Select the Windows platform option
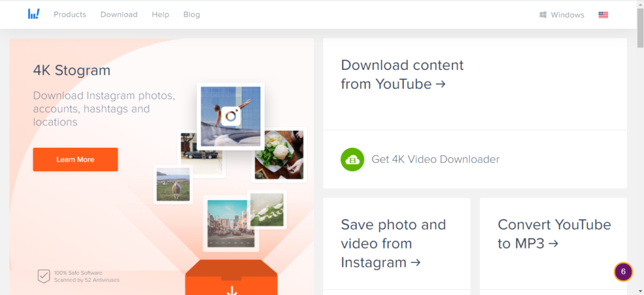This screenshot has height=295, width=644. [562, 15]
